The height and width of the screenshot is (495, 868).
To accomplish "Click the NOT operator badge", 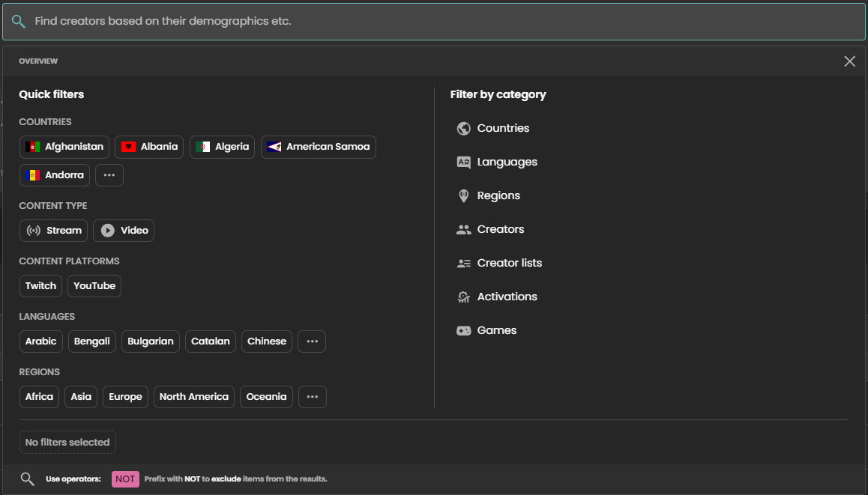I will point(125,479).
